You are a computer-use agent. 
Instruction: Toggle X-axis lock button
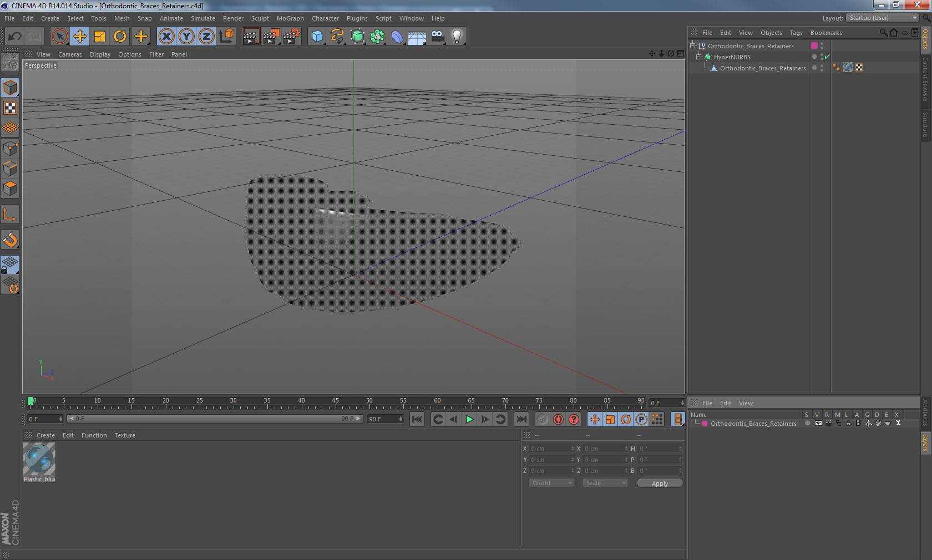(166, 37)
